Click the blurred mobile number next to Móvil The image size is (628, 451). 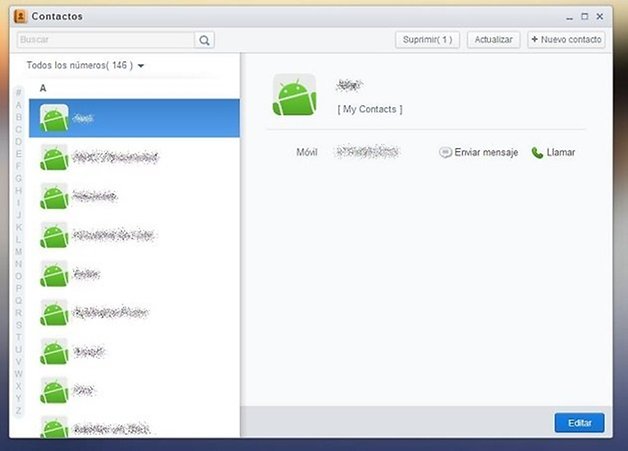tap(367, 152)
